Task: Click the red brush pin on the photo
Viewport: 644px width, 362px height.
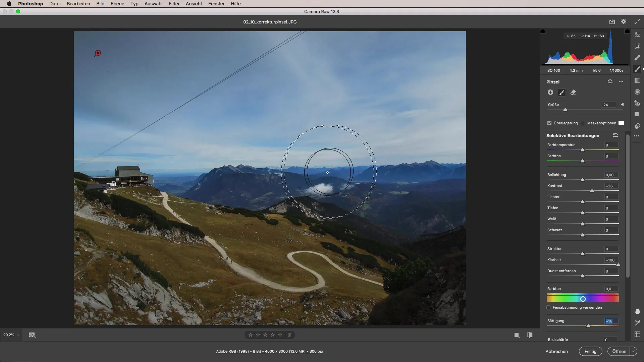Action: tap(98, 53)
